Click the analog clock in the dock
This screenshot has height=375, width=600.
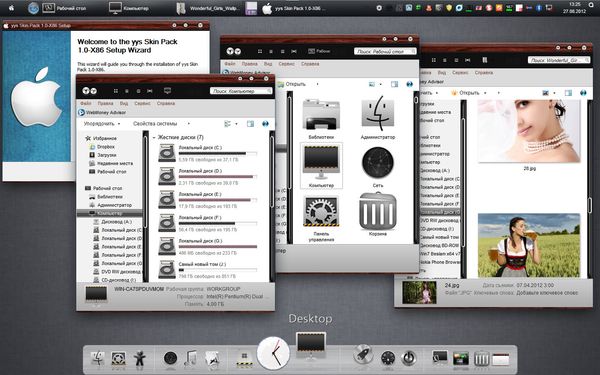[x=273, y=353]
